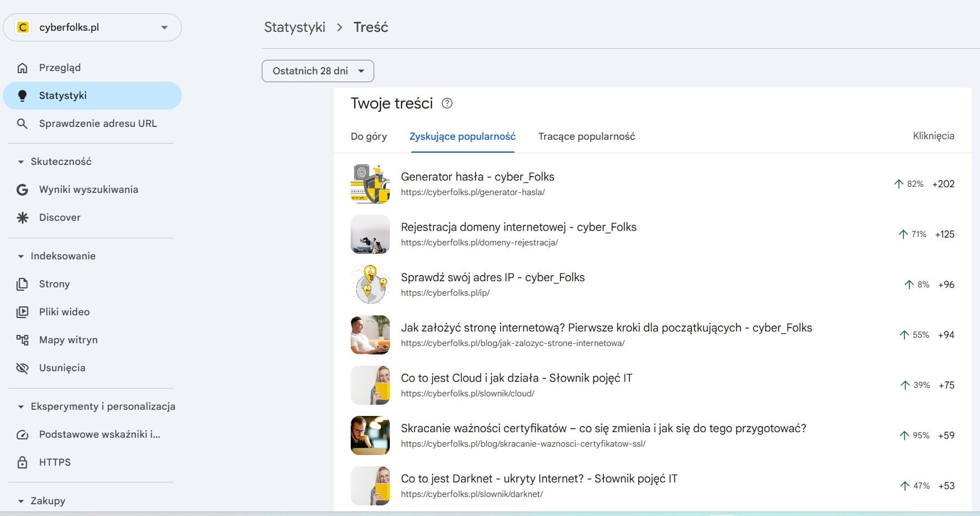Viewport: 980px width, 516px height.
Task: Open the Usunięcia report
Action: click(92, 368)
